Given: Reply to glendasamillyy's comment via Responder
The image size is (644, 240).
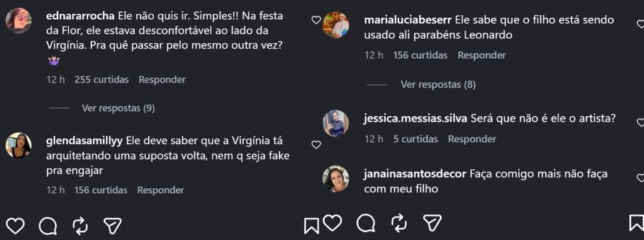Looking at the screenshot, I should [160, 190].
